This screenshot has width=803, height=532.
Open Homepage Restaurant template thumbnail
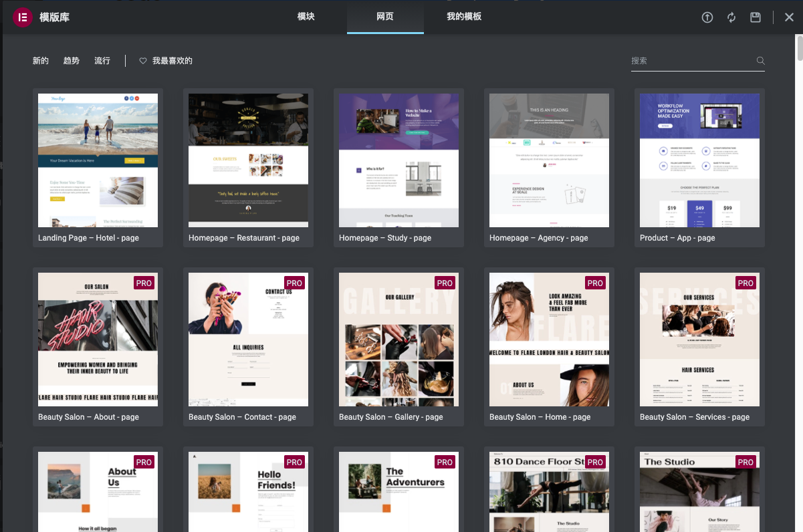248,160
